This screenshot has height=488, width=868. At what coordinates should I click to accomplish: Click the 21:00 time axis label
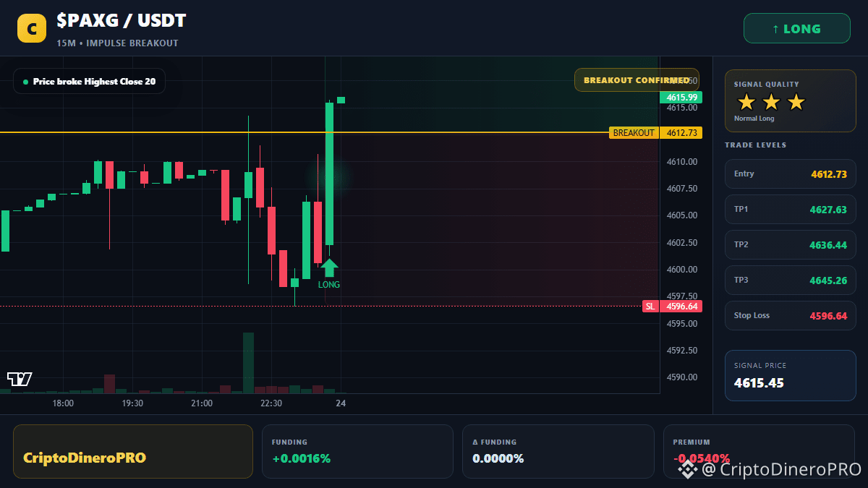pyautogui.click(x=202, y=403)
